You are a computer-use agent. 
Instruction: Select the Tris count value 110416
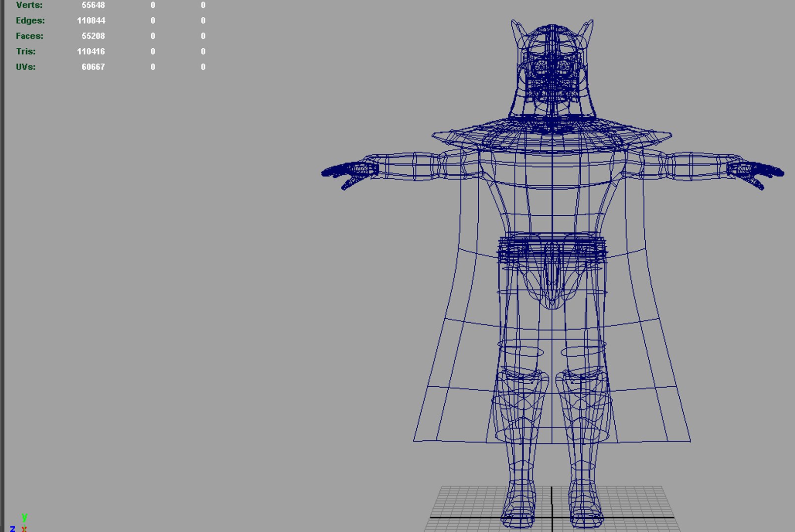[91, 51]
